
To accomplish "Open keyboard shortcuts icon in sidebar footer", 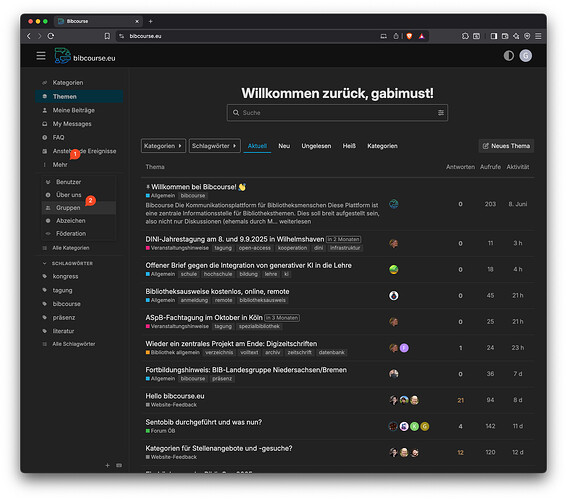I will (x=119, y=465).
